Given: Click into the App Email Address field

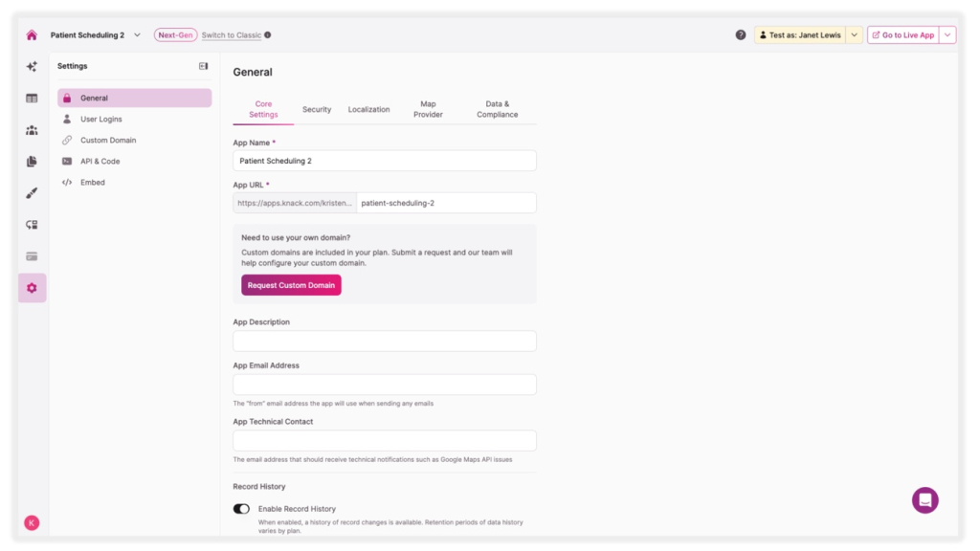Looking at the screenshot, I should pos(384,385).
